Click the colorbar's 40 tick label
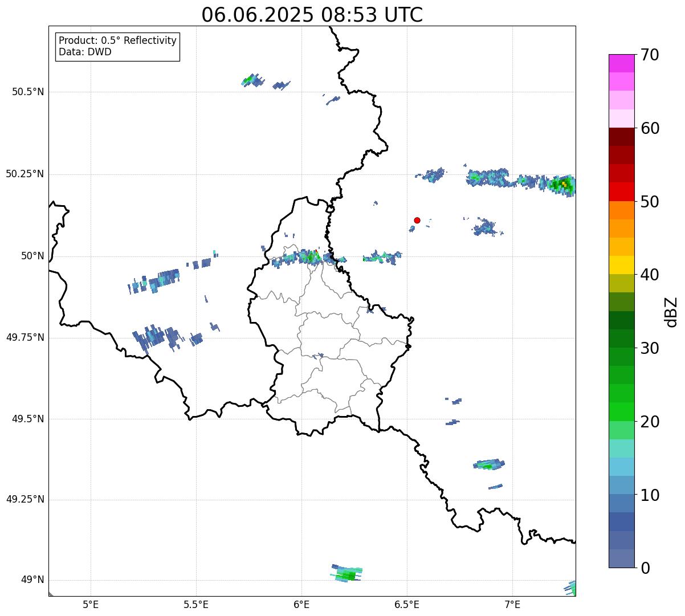This screenshot has width=685, height=616. 650,275
